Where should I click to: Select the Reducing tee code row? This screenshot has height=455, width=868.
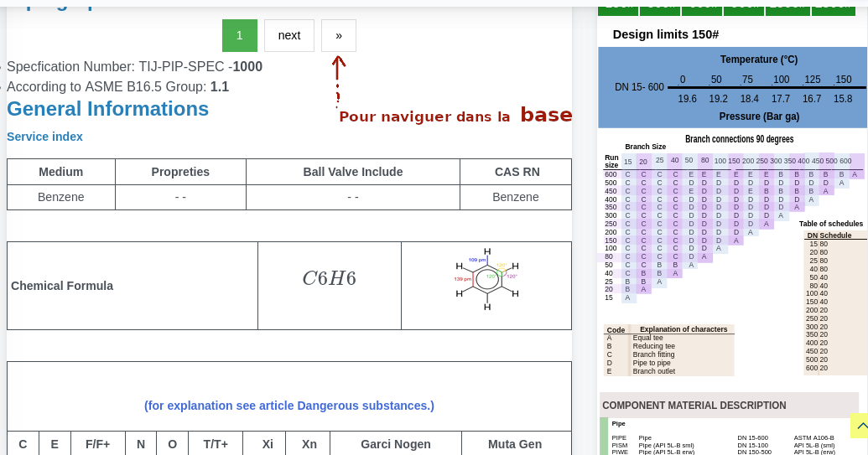pyautogui.click(x=669, y=346)
